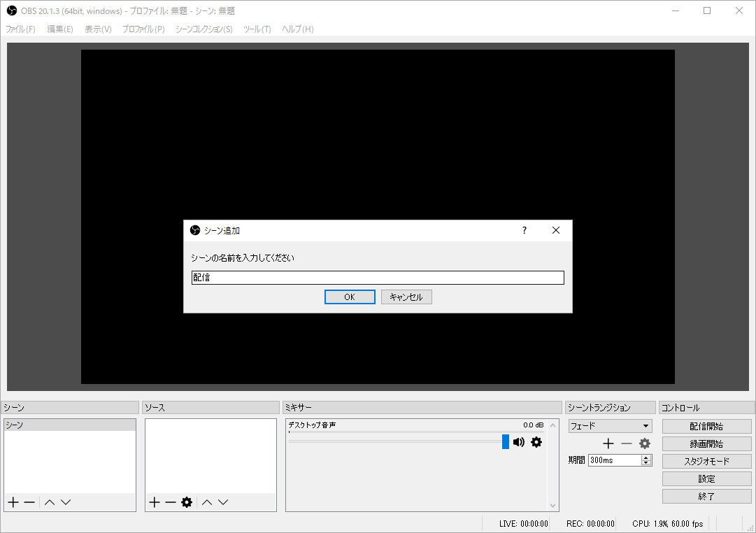Toggle スタジオモード button

coord(706,461)
